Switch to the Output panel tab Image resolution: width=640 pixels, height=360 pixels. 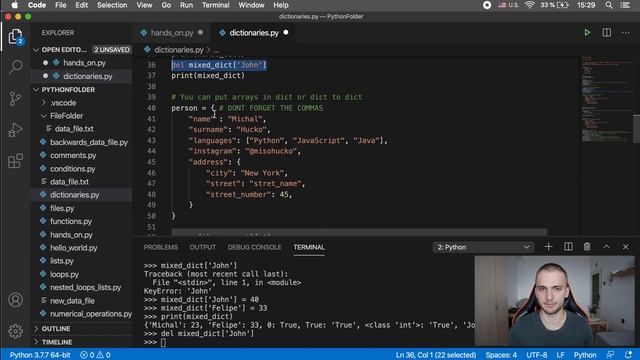coord(202,247)
